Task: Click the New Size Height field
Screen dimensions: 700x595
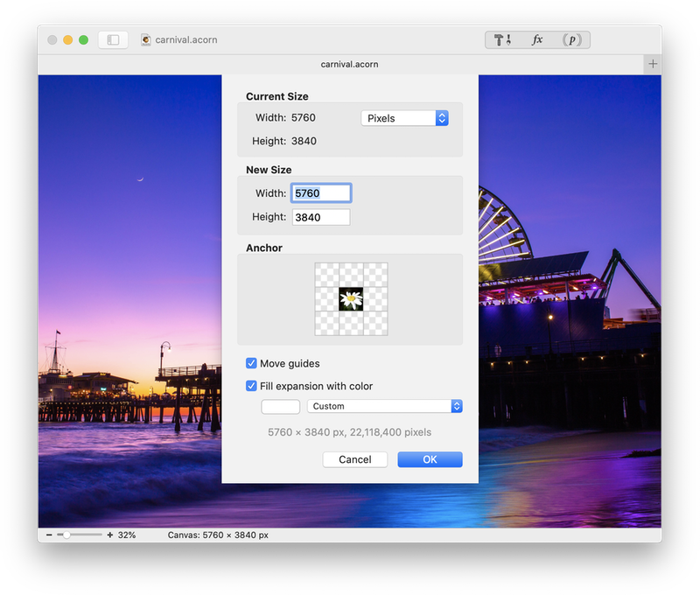Action: pyautogui.click(x=321, y=217)
